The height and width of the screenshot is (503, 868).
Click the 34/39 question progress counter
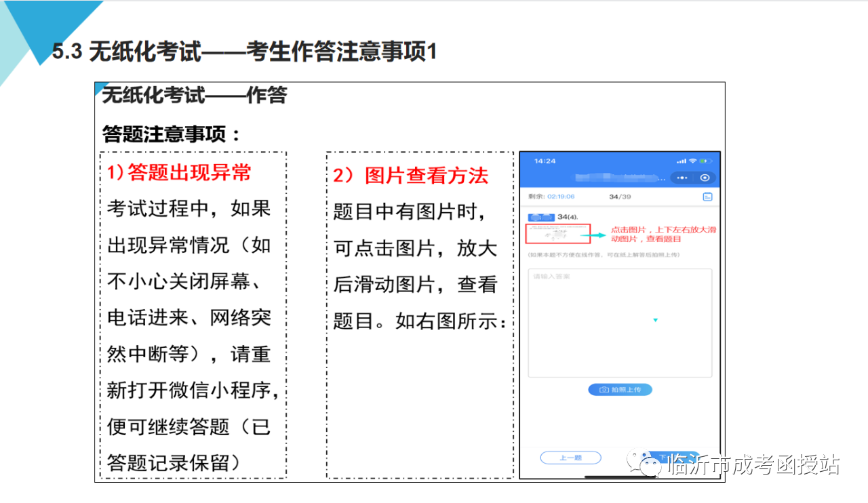[x=620, y=197]
